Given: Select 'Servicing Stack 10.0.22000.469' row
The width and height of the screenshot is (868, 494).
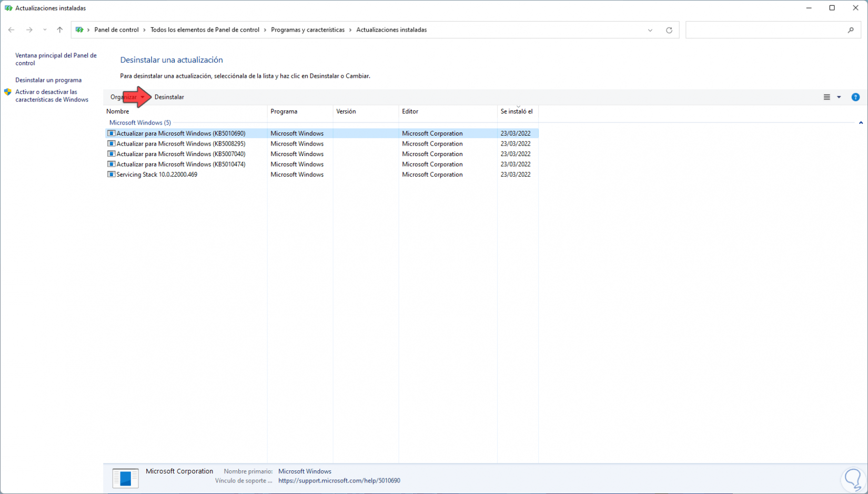Looking at the screenshot, I should point(322,174).
